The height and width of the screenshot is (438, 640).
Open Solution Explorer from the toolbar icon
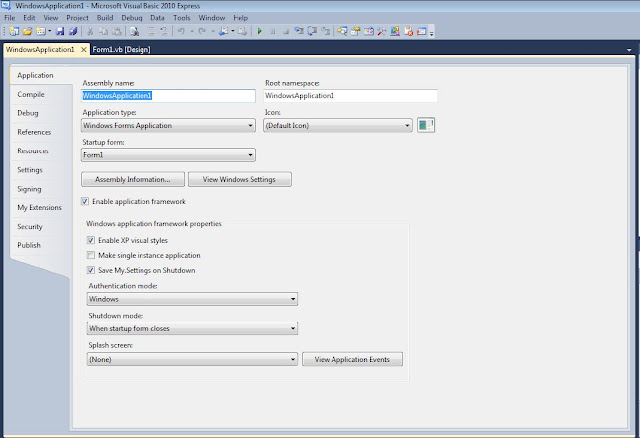click(342, 31)
